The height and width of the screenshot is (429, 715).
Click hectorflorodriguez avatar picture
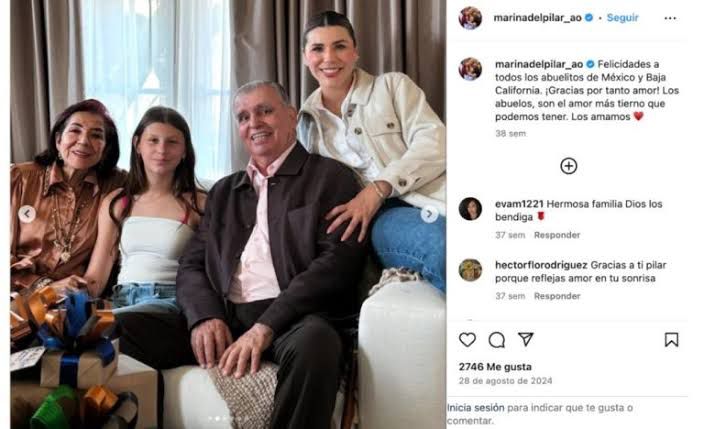[470, 270]
